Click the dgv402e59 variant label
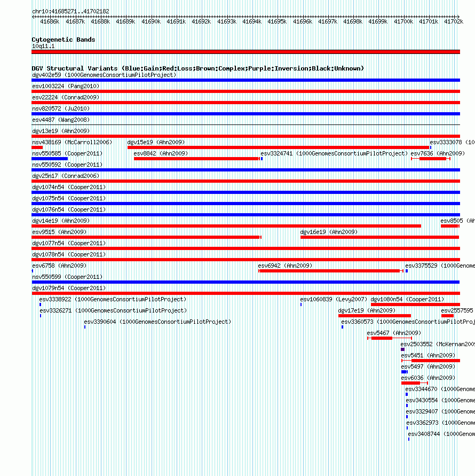Image resolution: width=475 pixels, height=476 pixels. point(104,75)
